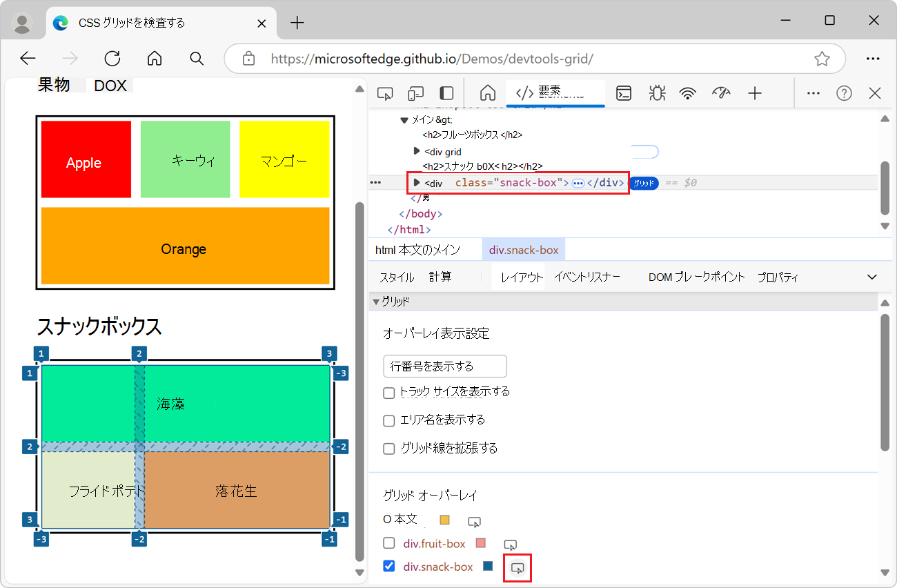Open the performance gauge tool

pos(721,92)
